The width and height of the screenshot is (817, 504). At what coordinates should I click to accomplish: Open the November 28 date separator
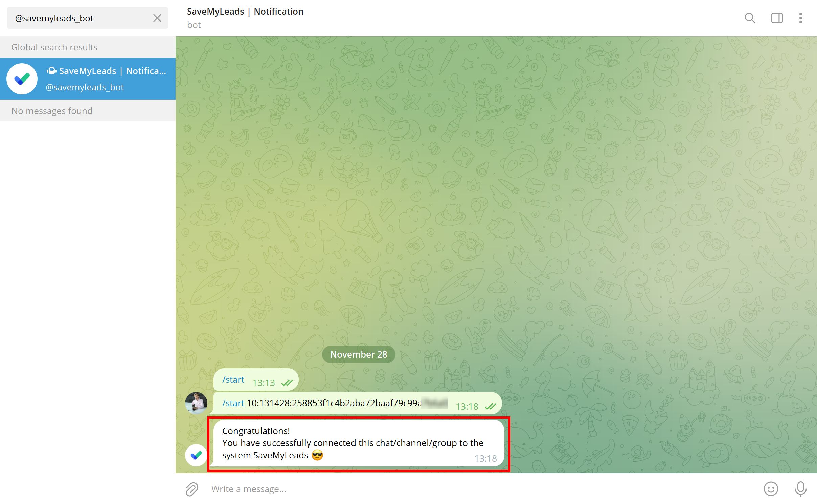[358, 354]
